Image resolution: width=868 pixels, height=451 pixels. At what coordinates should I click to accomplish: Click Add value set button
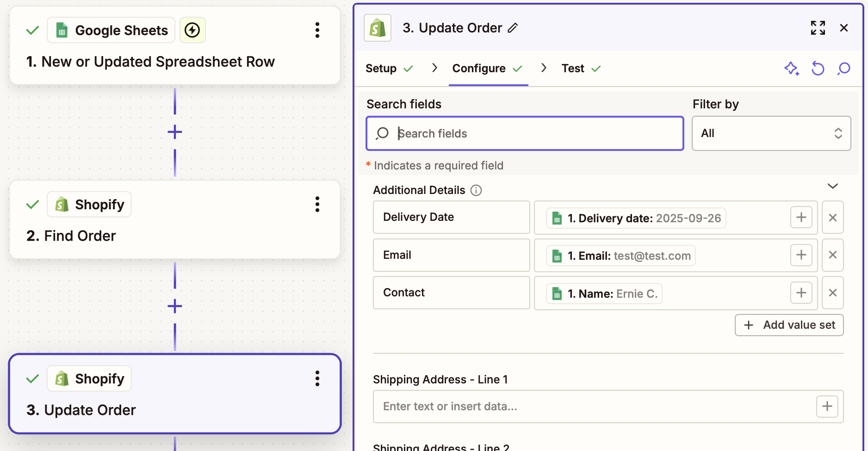[789, 325]
